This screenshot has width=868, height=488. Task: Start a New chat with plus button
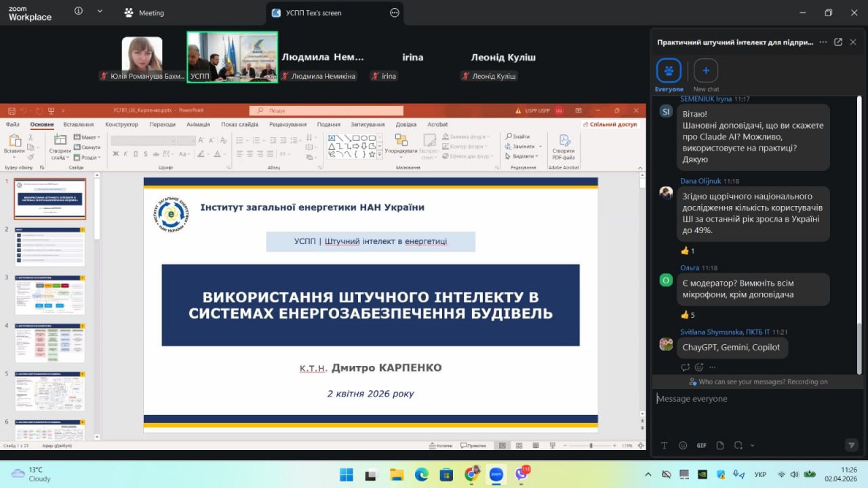point(705,70)
